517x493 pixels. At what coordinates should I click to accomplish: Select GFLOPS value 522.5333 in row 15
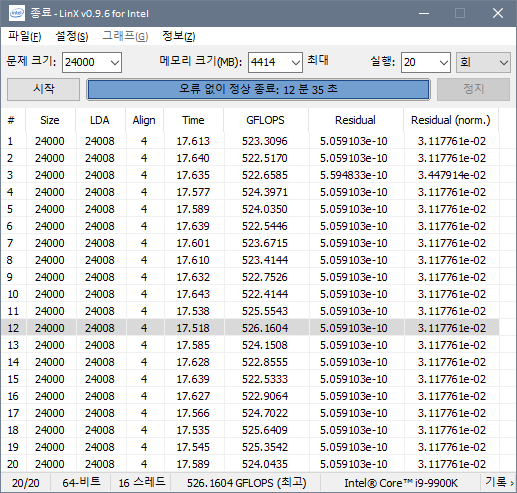point(265,379)
